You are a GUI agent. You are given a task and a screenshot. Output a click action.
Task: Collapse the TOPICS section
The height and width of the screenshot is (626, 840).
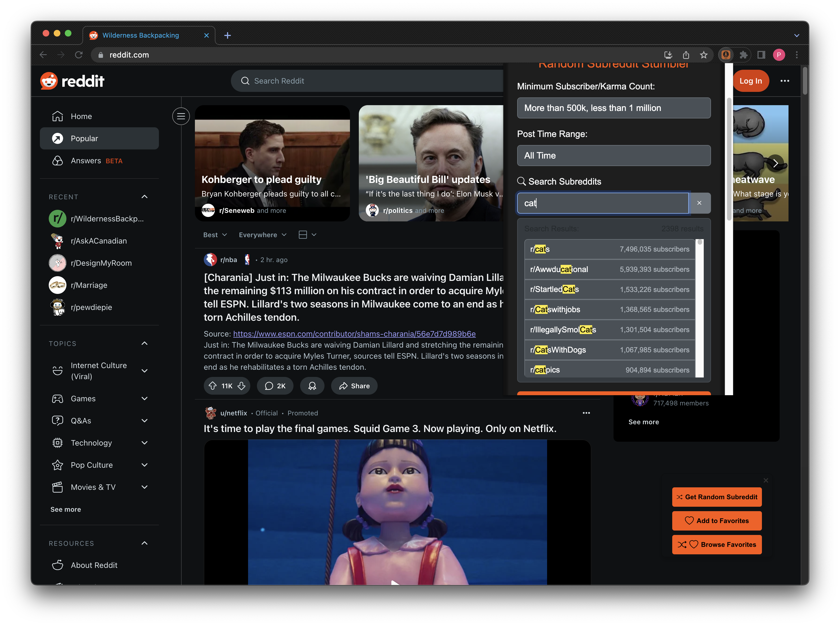(145, 343)
